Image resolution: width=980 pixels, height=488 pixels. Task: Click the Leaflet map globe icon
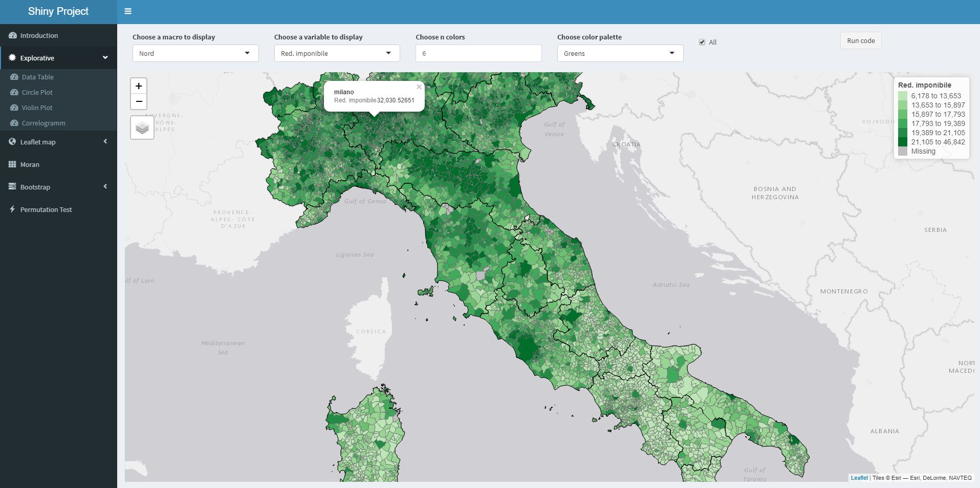pos(12,142)
